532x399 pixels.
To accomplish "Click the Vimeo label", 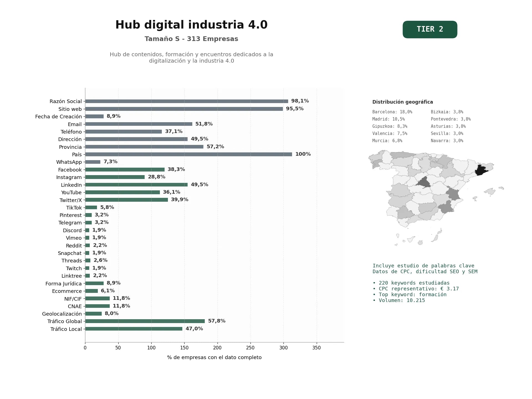I will (74, 238).
